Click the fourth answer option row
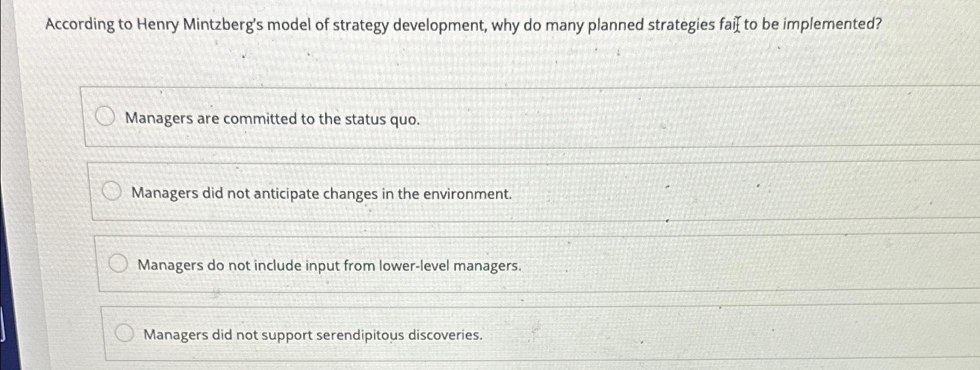Viewport: 980px width, 370px height. tap(465, 333)
